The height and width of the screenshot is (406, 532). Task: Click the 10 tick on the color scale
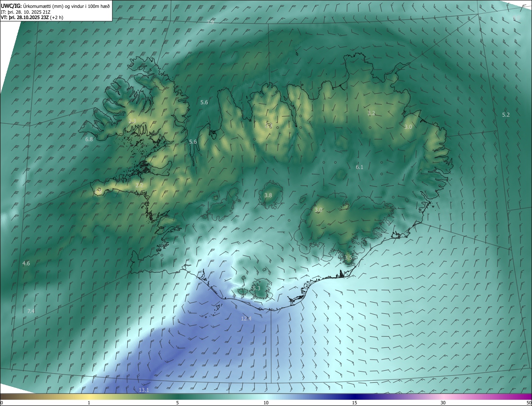tap(266, 403)
